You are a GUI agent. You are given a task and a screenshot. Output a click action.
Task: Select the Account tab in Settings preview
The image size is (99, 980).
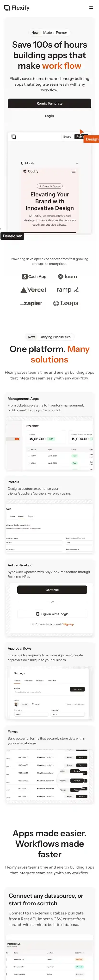click(17, 681)
